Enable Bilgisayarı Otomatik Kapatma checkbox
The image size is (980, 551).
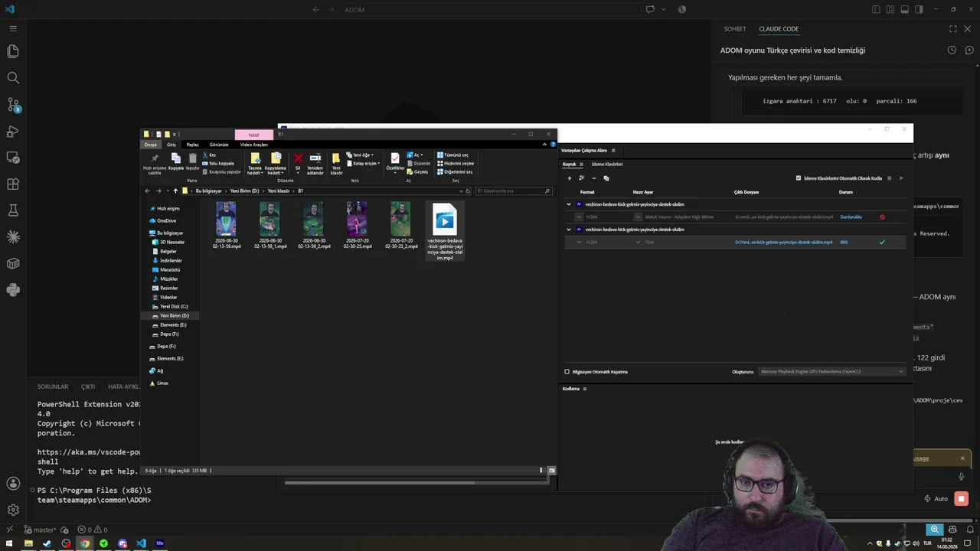click(x=567, y=372)
